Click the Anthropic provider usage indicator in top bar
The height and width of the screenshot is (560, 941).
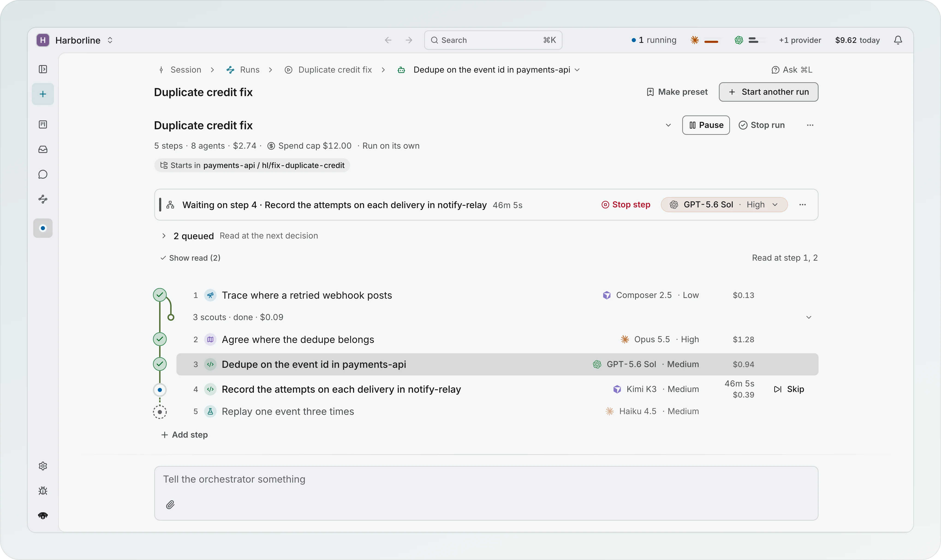tap(705, 40)
